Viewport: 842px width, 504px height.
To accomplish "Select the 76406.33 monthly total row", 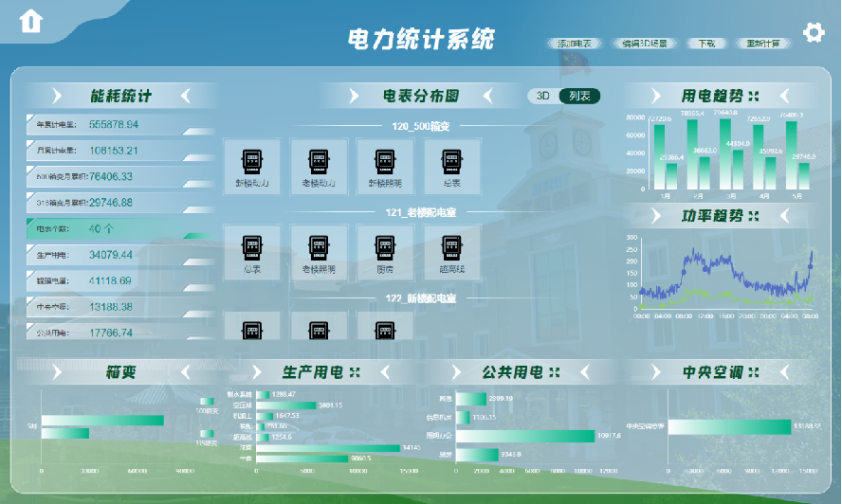I will point(120,176).
